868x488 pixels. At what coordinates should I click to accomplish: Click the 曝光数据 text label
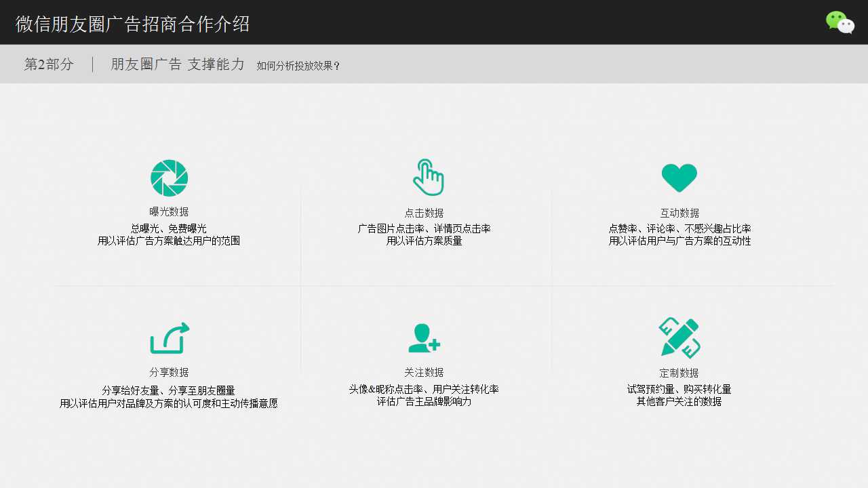click(x=169, y=212)
